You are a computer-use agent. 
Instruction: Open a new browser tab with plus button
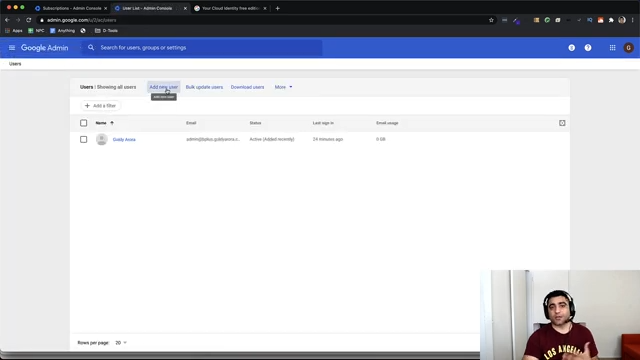click(278, 8)
